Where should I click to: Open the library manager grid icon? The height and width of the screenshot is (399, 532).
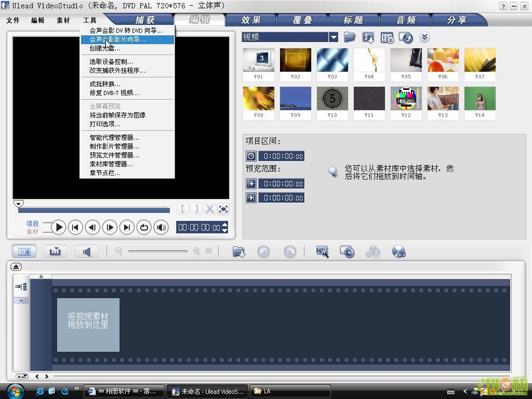(387, 37)
